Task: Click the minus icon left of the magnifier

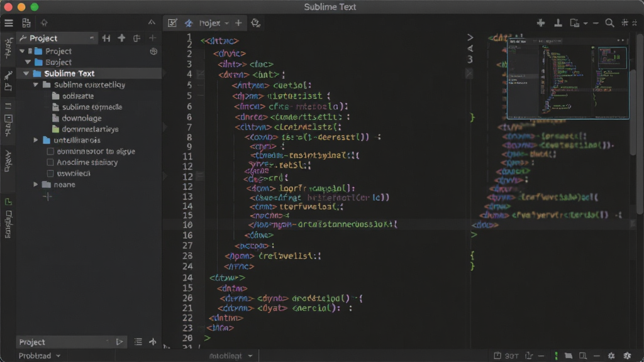Action: coord(596,23)
